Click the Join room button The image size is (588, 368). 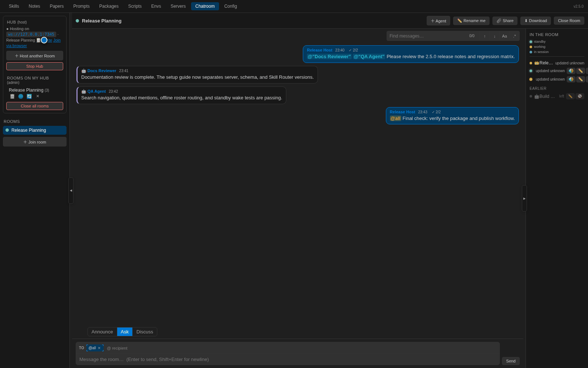point(35,142)
